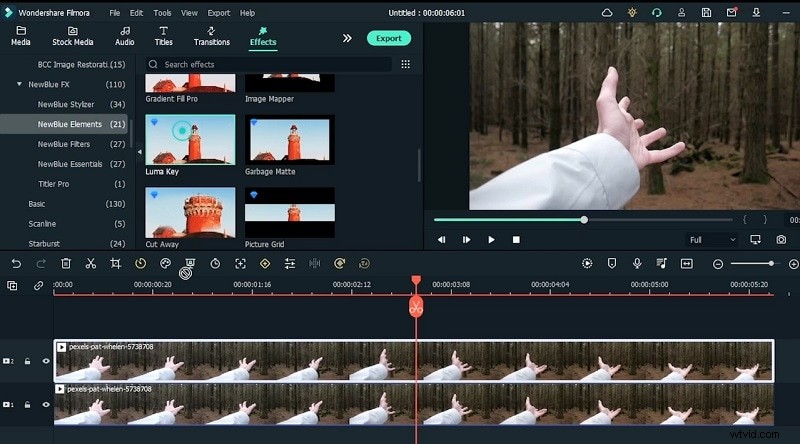
Task: Click the Undo arrow
Action: point(16,263)
